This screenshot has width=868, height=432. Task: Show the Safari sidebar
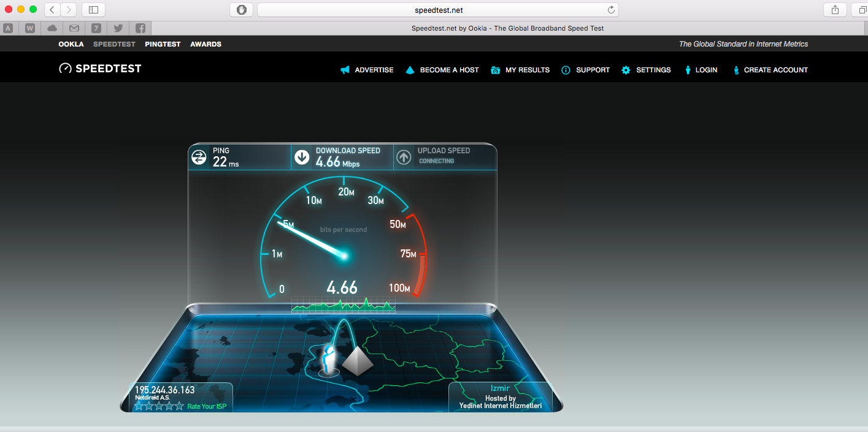click(93, 9)
